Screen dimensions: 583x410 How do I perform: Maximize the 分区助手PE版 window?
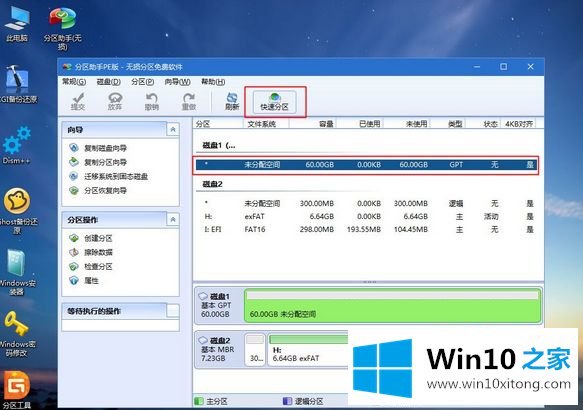pyautogui.click(x=503, y=67)
